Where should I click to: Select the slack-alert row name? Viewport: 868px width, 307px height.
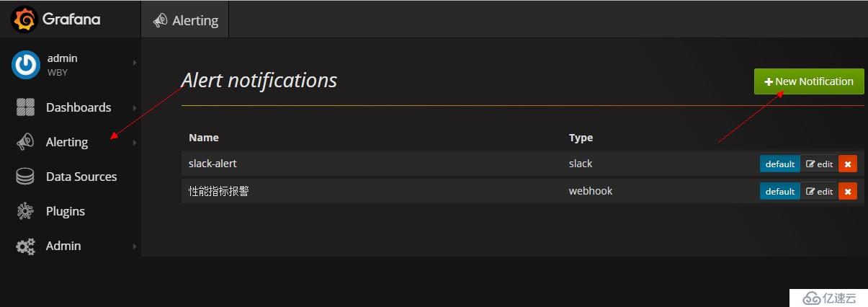[212, 164]
